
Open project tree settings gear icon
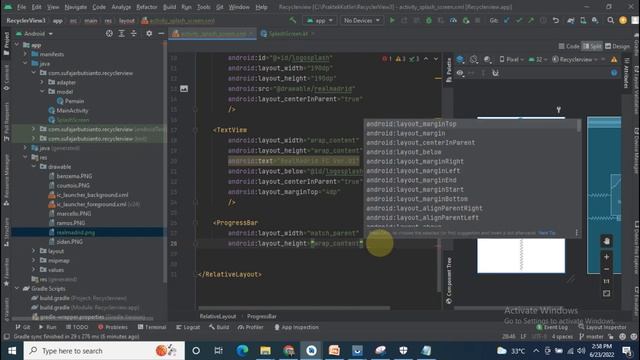149,33
